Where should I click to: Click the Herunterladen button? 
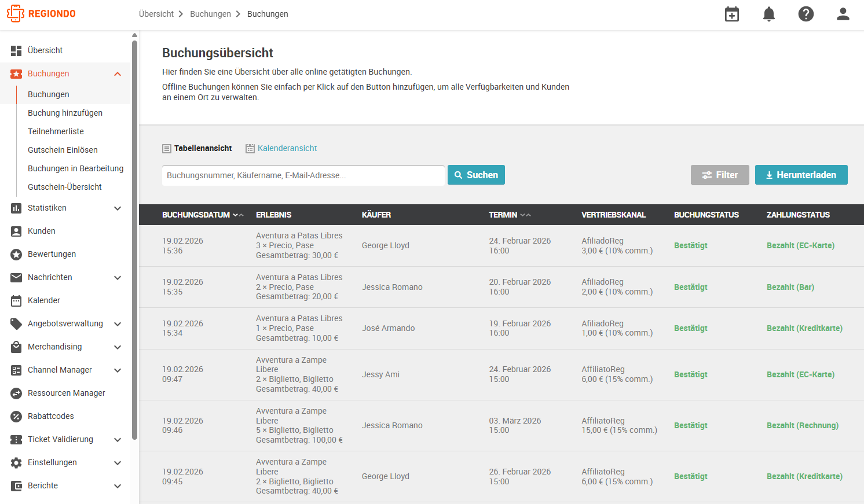801,175
